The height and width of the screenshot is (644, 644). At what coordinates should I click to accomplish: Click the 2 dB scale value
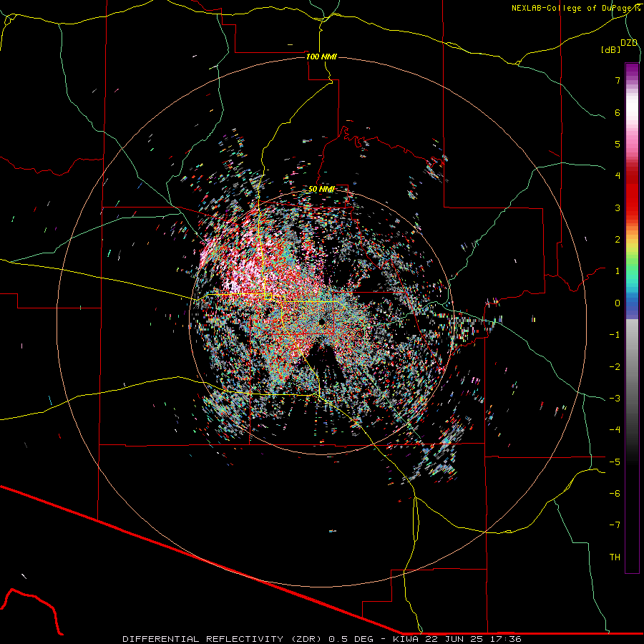618,240
